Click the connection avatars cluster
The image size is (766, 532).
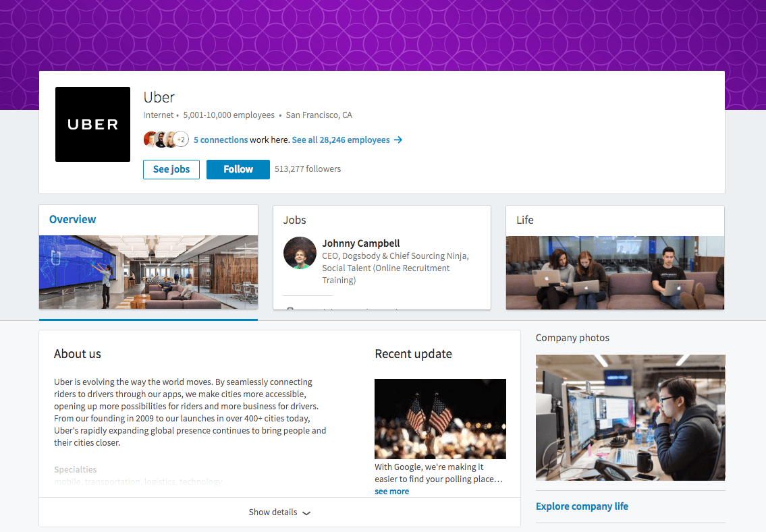pyautogui.click(x=166, y=140)
